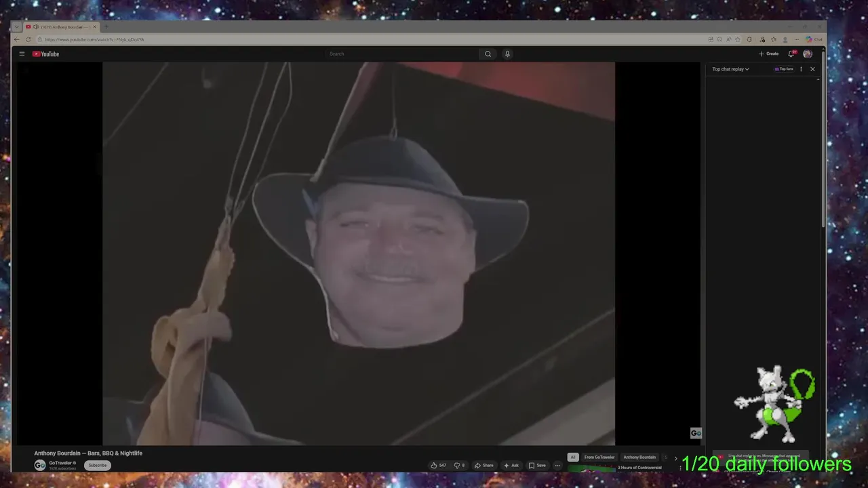868x488 pixels.
Task: Select the From GoTraveler chip
Action: (x=599, y=457)
